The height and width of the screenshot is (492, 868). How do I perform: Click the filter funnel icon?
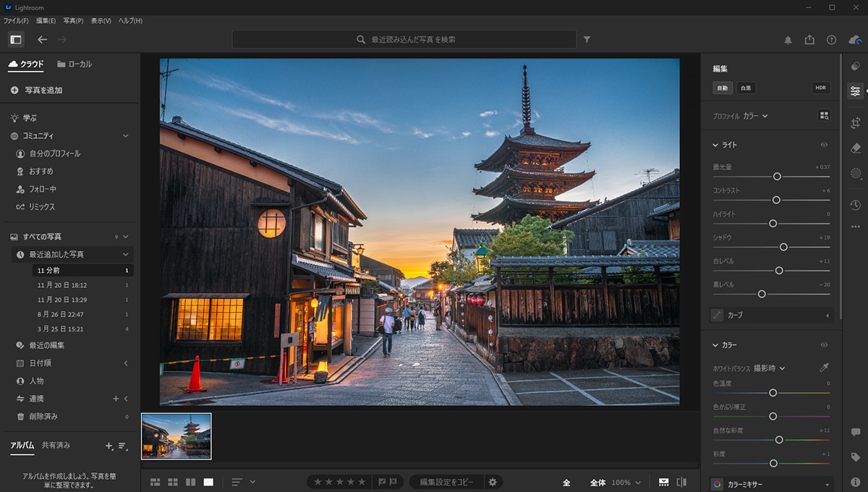(x=587, y=40)
